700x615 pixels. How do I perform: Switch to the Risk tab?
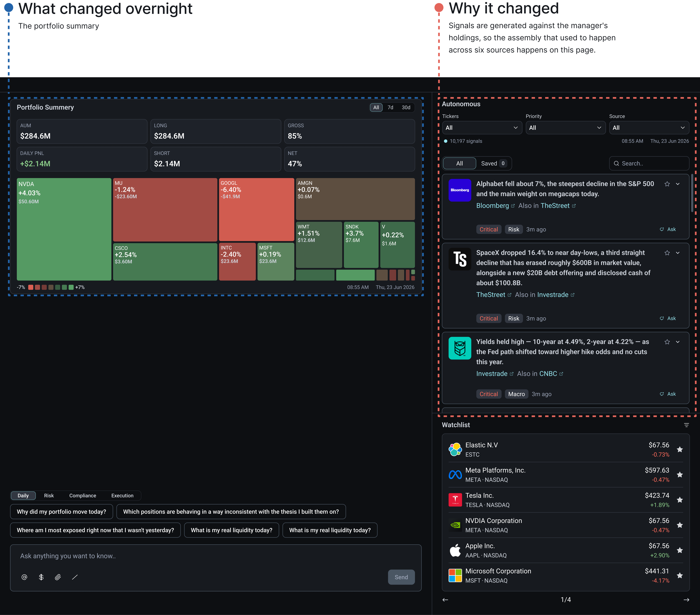coord(49,496)
